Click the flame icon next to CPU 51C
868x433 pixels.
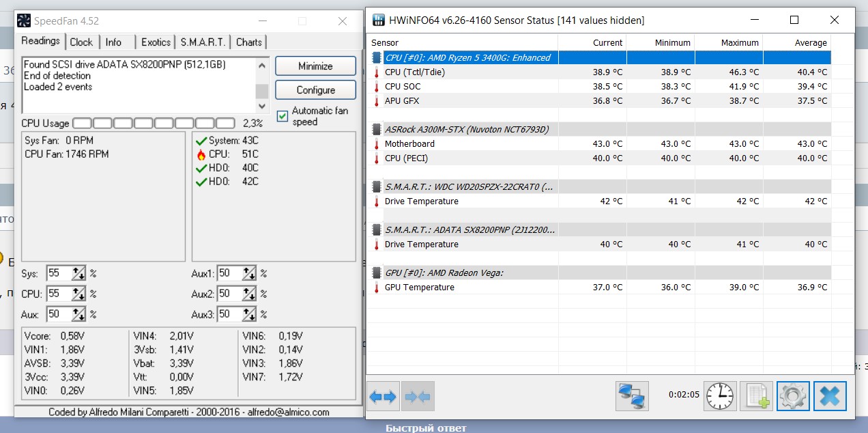click(201, 154)
